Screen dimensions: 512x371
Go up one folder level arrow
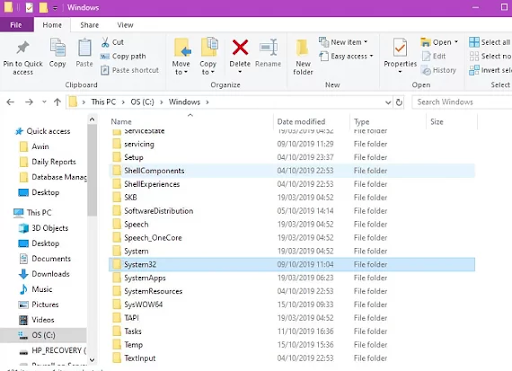[57, 102]
